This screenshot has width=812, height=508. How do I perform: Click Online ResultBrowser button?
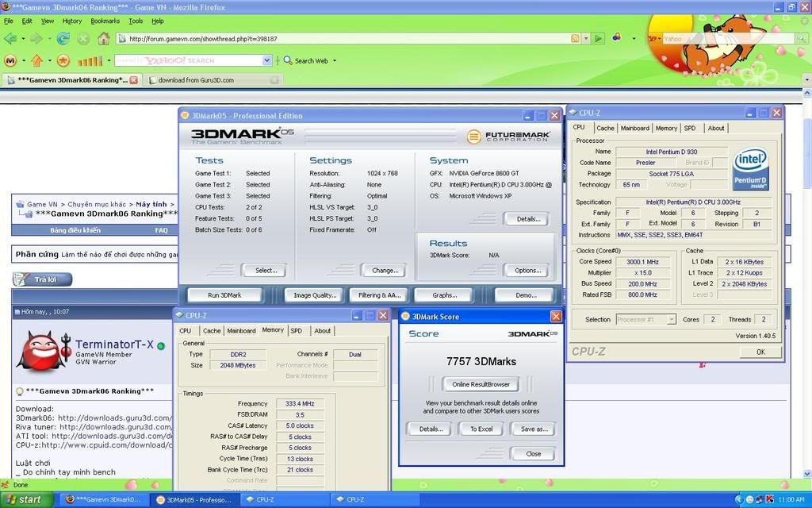click(481, 384)
